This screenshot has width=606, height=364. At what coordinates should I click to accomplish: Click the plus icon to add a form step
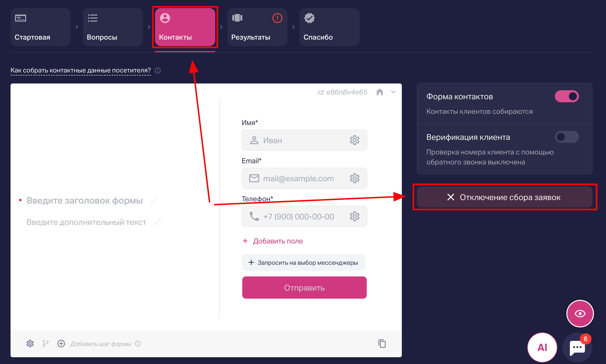point(61,343)
